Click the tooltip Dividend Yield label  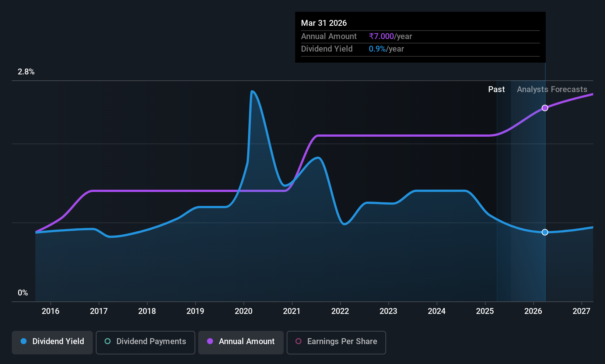click(x=327, y=49)
